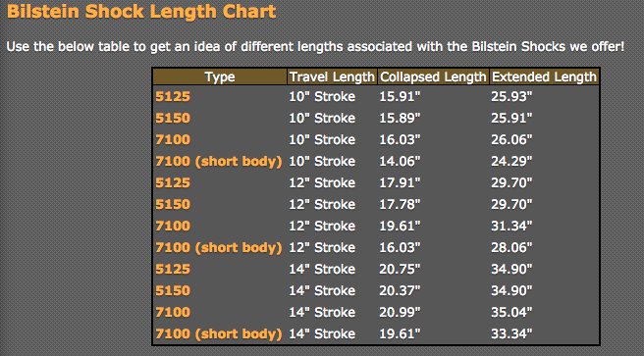Open the 7100 short body 12" Stroke link
644x356 pixels.
[x=219, y=248]
